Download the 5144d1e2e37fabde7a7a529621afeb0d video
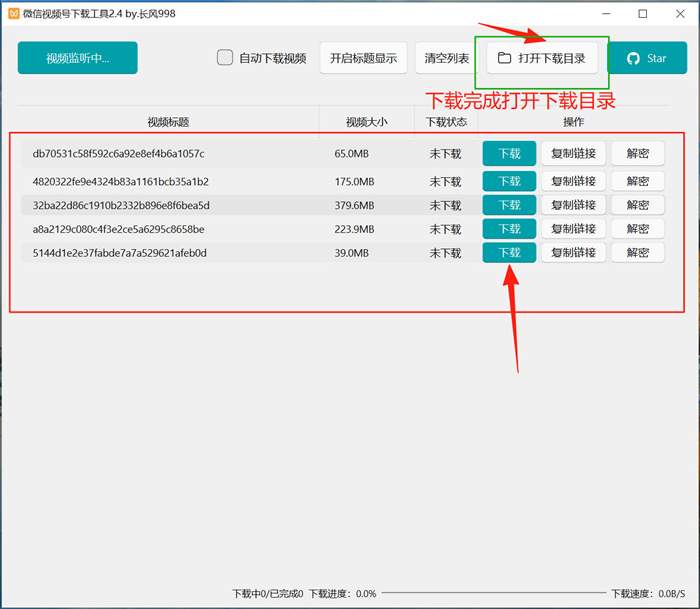 pyautogui.click(x=509, y=253)
